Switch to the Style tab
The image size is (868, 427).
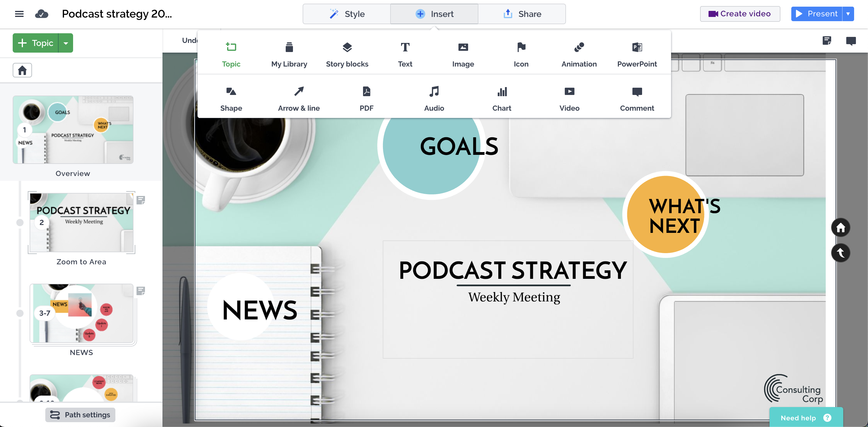347,14
